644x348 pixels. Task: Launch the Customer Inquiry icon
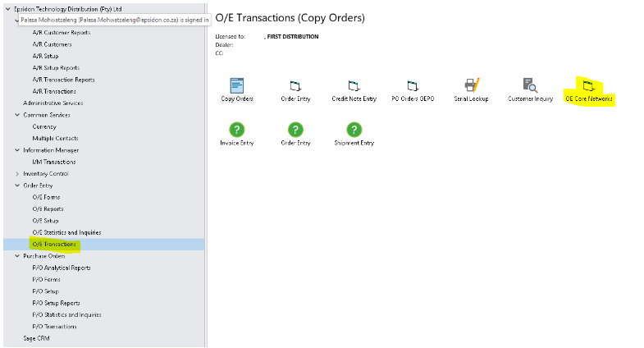[x=530, y=85]
